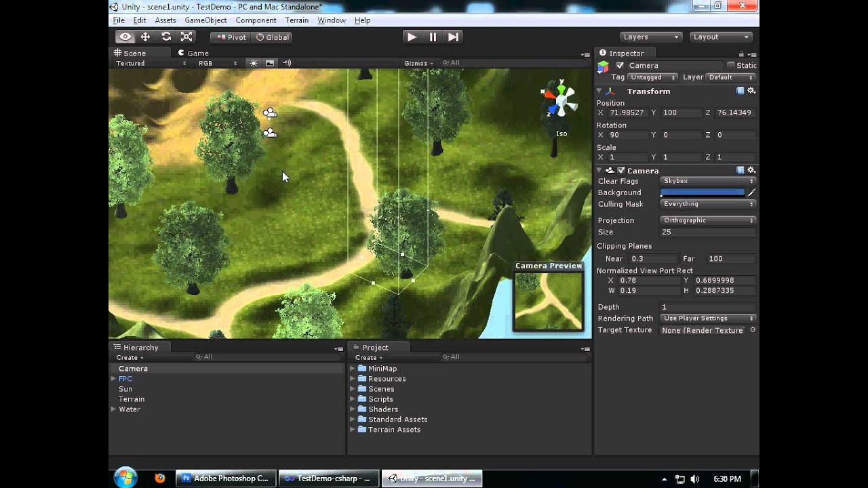Select the Scale tool
868x488 pixels.
186,37
